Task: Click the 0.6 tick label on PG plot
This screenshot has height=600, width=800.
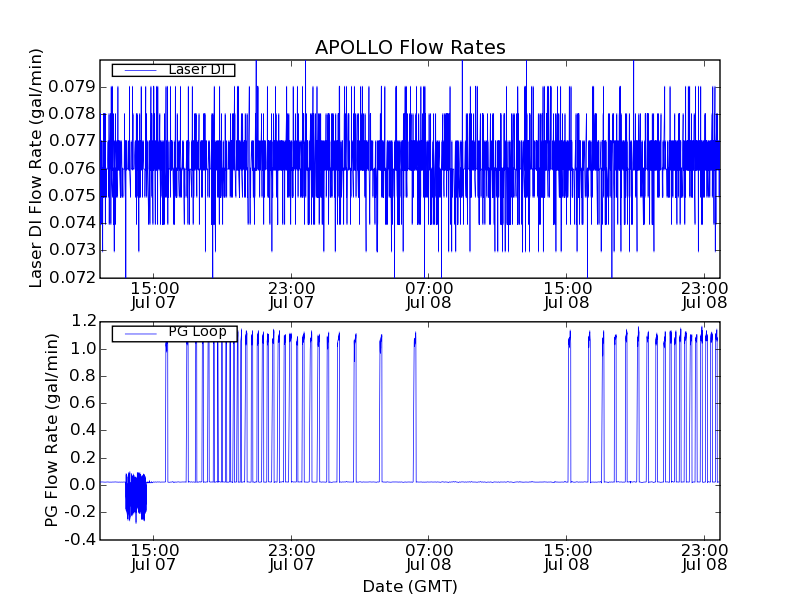Action: tap(84, 403)
